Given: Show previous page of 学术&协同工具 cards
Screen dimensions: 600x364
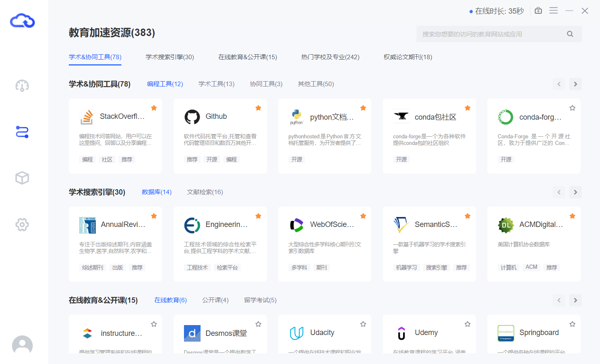Looking at the screenshot, I should pos(559,84).
